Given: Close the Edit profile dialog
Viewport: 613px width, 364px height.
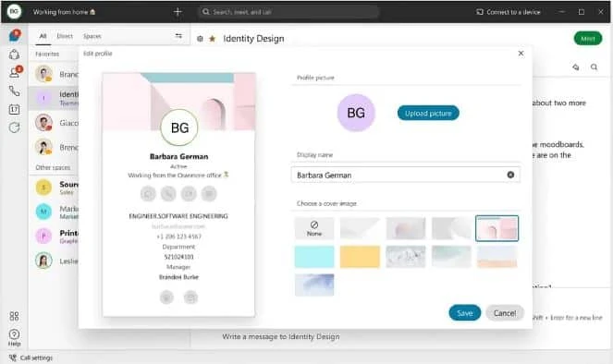Looking at the screenshot, I should (x=521, y=53).
